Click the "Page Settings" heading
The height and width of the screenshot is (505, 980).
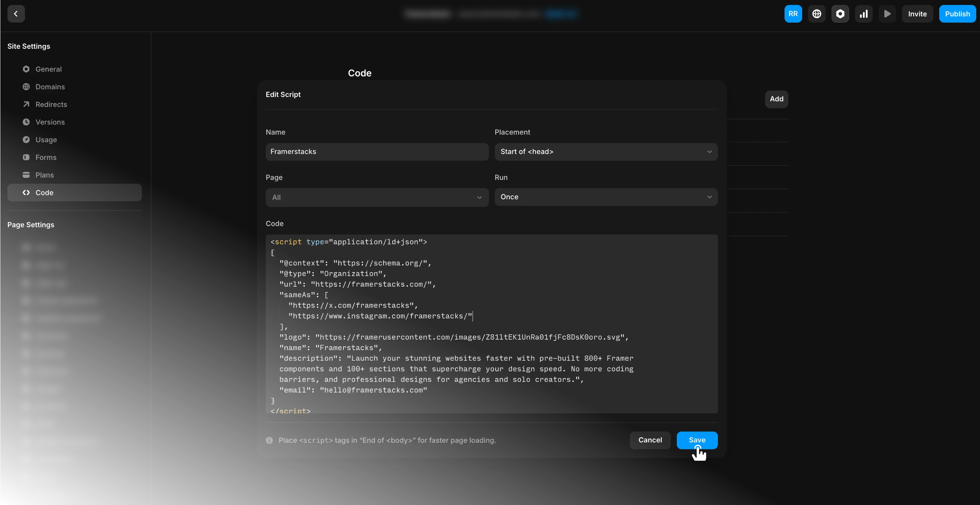click(31, 225)
